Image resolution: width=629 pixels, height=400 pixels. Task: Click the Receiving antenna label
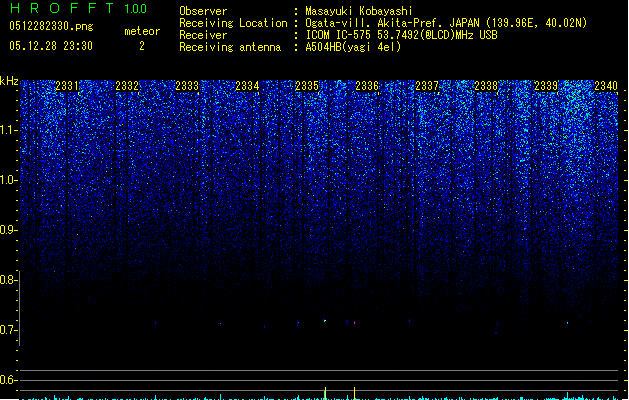230,47
